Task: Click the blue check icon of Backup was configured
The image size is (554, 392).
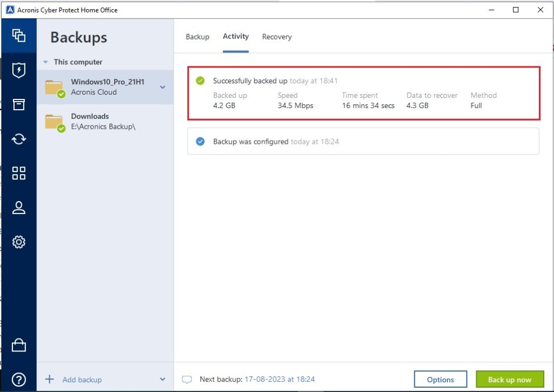Action: [x=200, y=142]
